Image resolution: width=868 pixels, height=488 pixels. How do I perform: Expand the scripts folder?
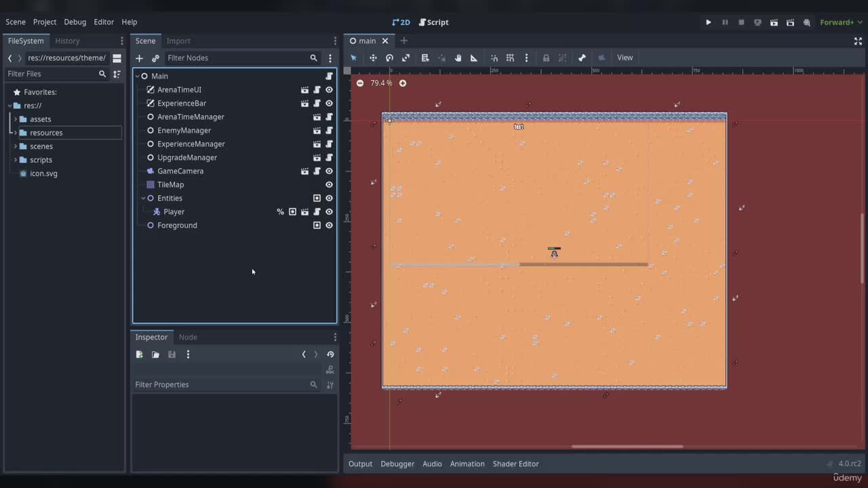pyautogui.click(x=15, y=160)
